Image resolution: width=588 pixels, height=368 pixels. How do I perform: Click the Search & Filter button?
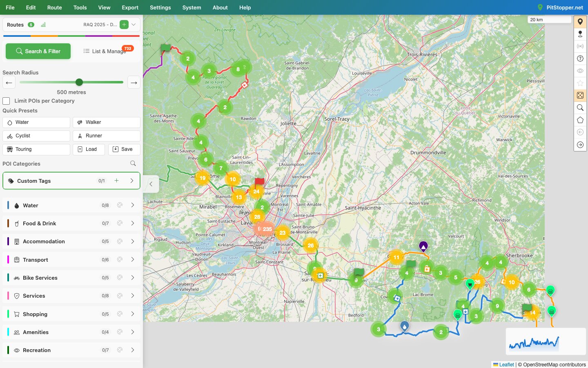click(38, 51)
